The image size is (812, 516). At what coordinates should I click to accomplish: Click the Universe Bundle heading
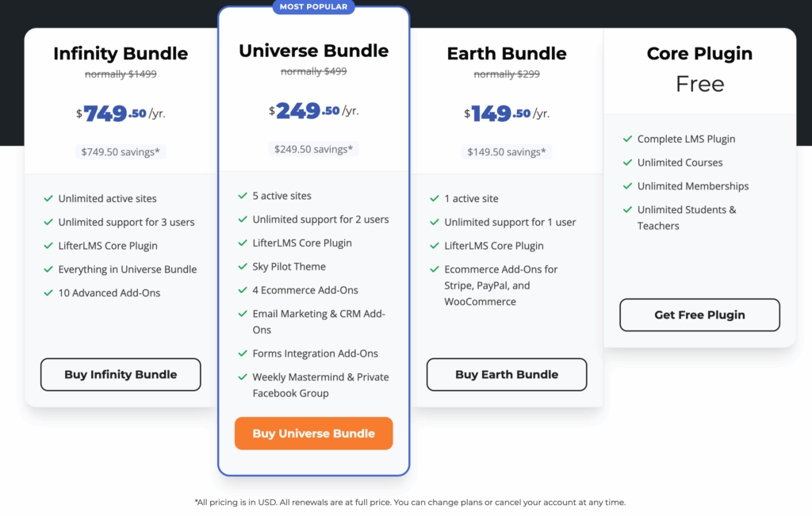(313, 51)
